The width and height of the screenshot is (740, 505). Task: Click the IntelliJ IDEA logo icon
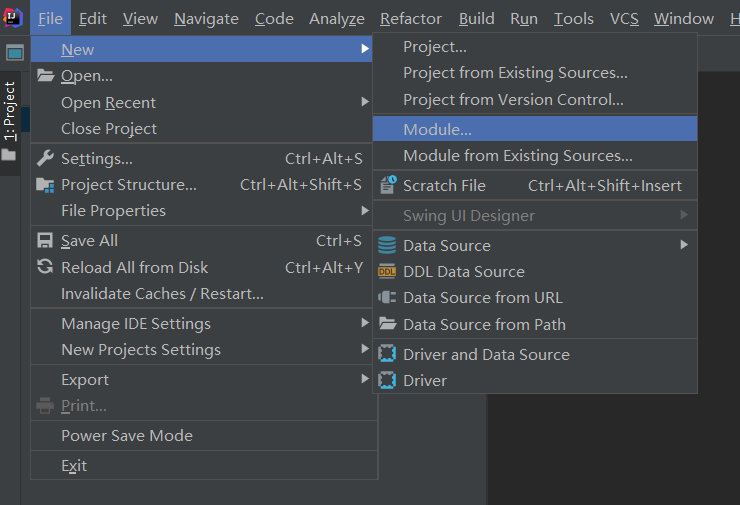(13, 18)
